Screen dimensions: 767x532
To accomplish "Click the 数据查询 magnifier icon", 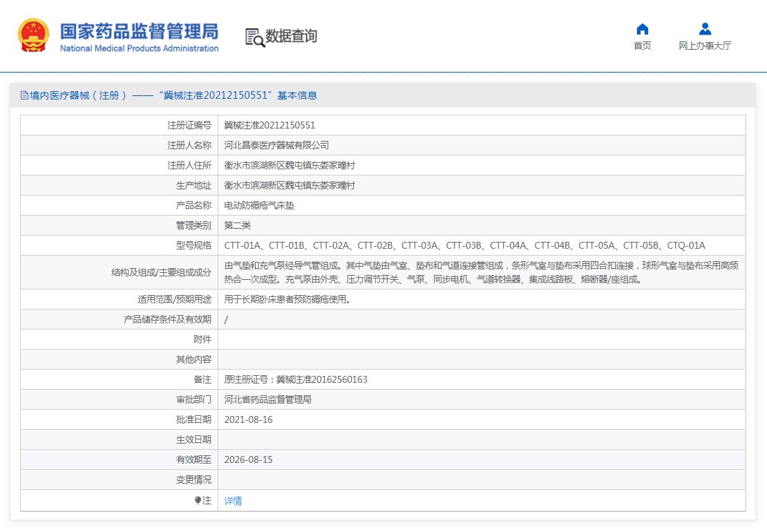I will [x=255, y=37].
